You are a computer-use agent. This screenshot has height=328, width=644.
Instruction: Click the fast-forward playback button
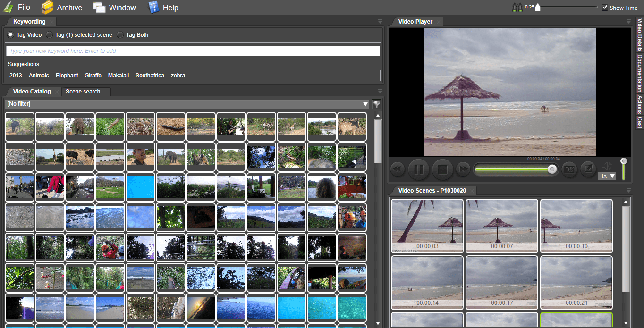point(464,169)
